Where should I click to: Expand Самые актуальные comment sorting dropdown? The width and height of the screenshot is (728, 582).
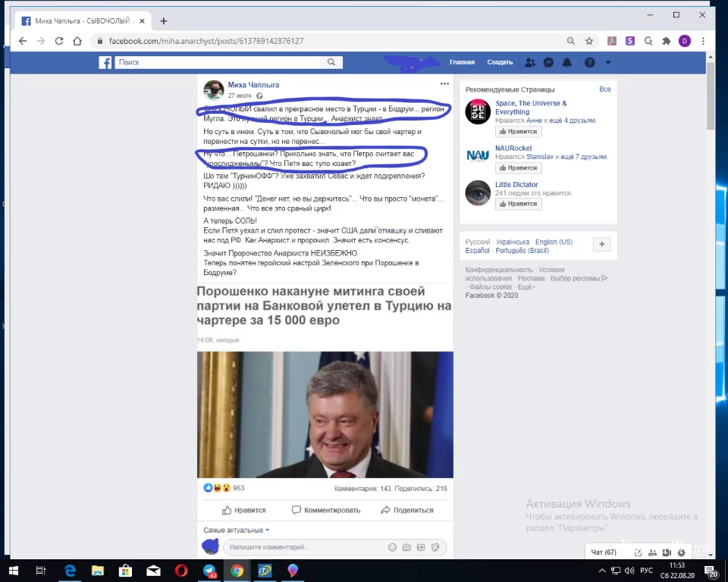[237, 530]
